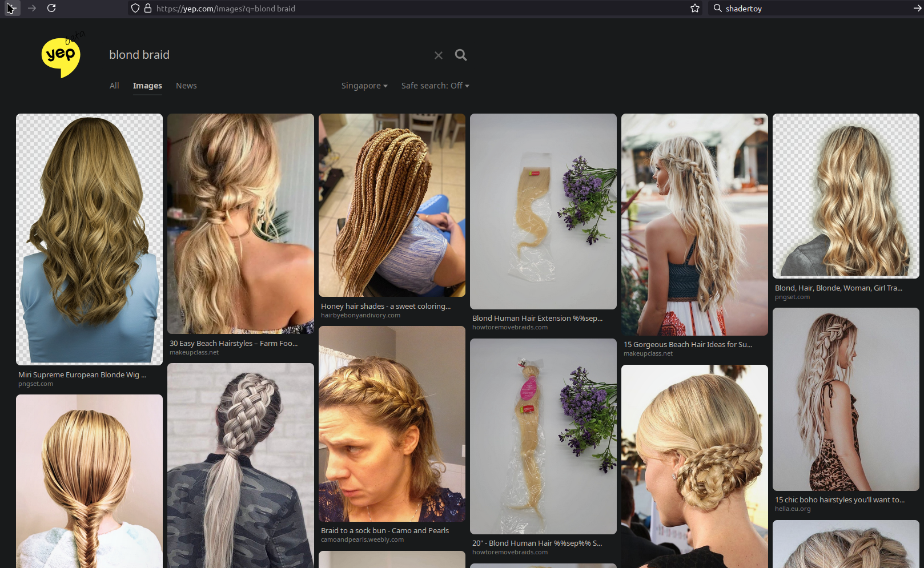Click makeupclass.net under 30 Easy Beach Hairstyles
The width and height of the screenshot is (924, 568).
pyautogui.click(x=194, y=352)
